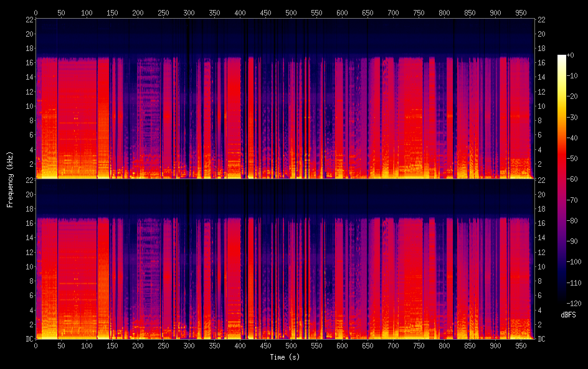
Task: Click the 400 tick on the top time axis
Action: point(240,12)
